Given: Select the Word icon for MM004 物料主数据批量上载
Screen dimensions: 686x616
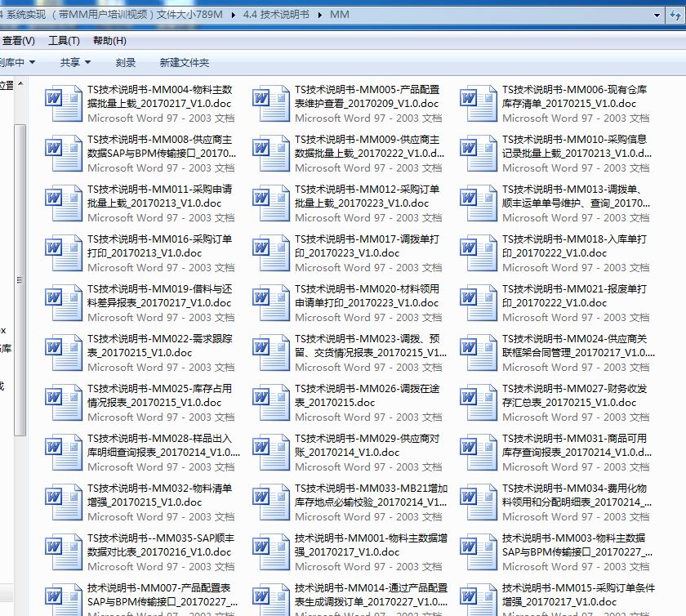Looking at the screenshot, I should [x=64, y=103].
